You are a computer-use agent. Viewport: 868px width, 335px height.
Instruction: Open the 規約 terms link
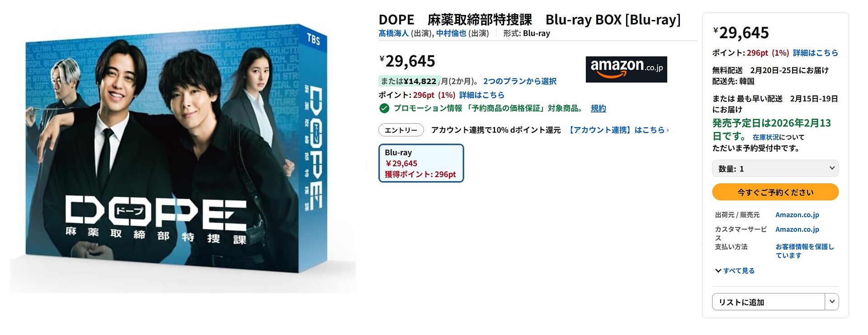pyautogui.click(x=598, y=108)
